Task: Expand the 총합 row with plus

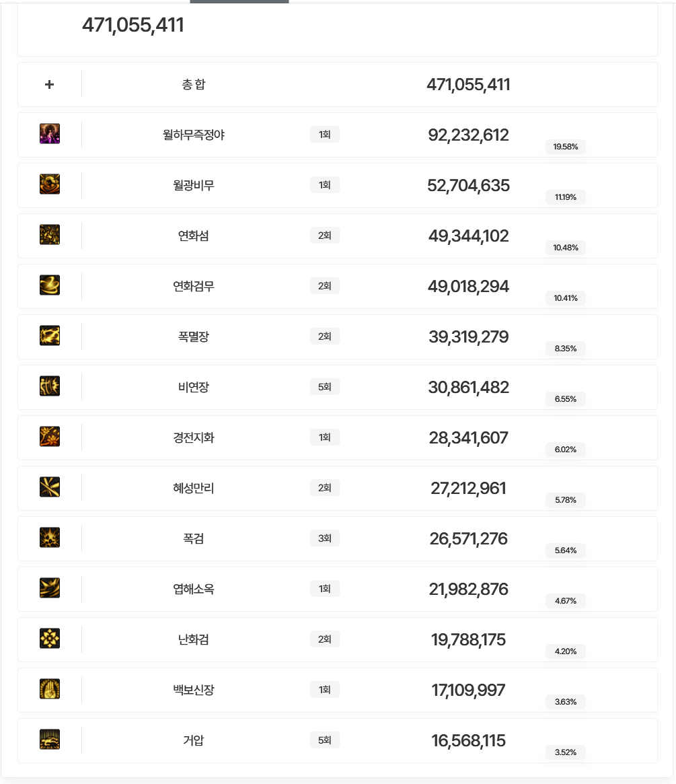Action: tap(49, 85)
